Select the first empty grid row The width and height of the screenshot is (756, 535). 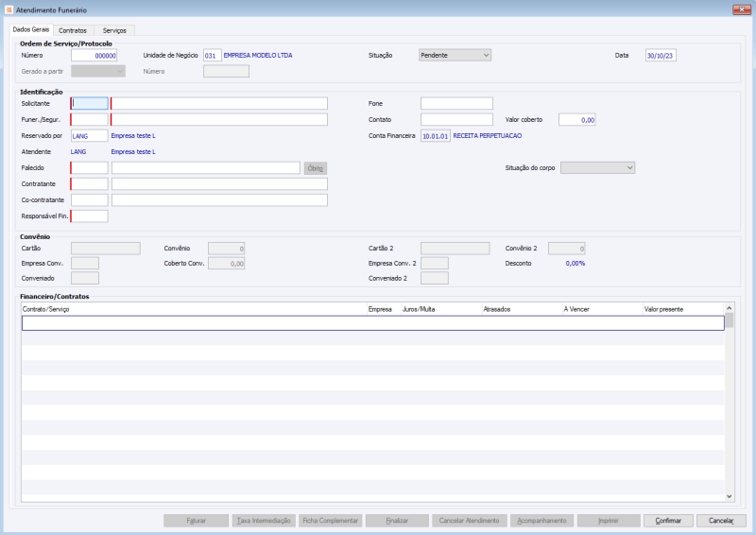pos(372,323)
